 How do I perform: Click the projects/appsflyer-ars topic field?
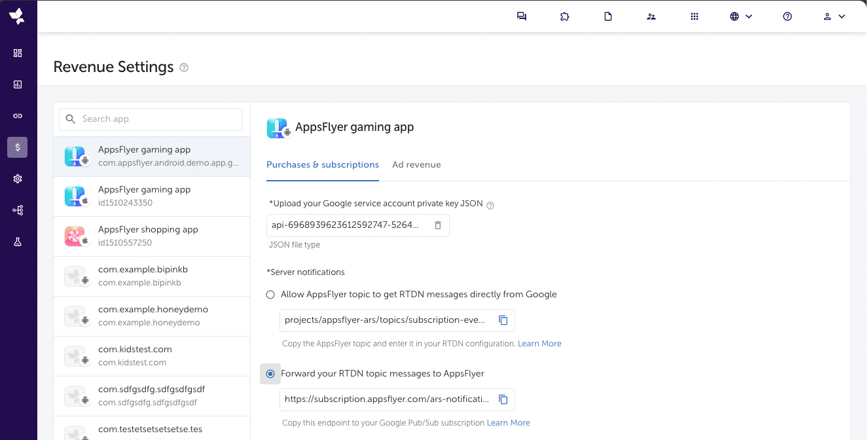pos(397,320)
